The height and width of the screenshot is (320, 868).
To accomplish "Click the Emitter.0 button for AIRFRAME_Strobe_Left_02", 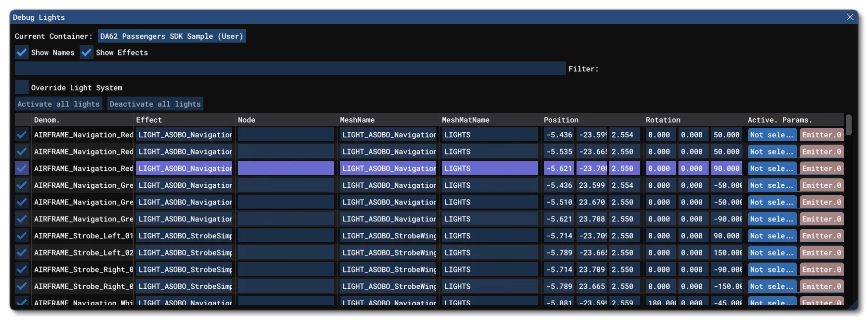I will [x=821, y=252].
